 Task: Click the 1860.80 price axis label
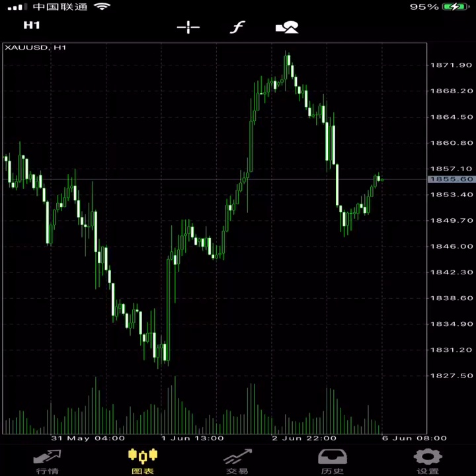point(451,143)
